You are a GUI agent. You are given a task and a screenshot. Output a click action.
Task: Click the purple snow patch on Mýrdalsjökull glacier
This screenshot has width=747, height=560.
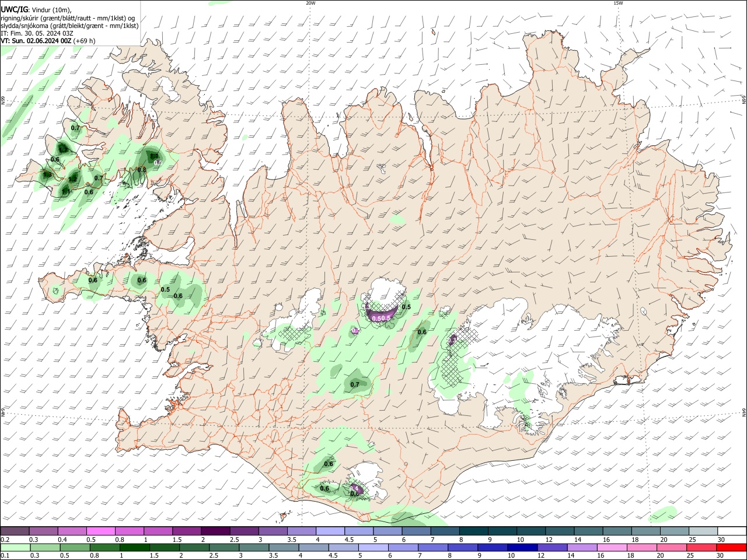pyautogui.click(x=357, y=489)
